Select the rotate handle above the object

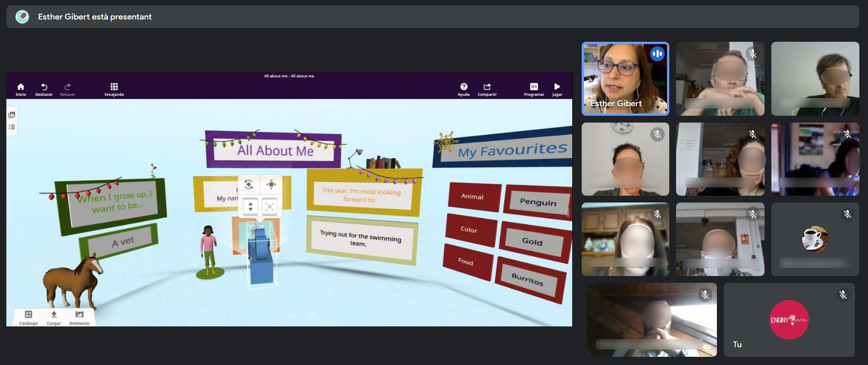[249, 184]
